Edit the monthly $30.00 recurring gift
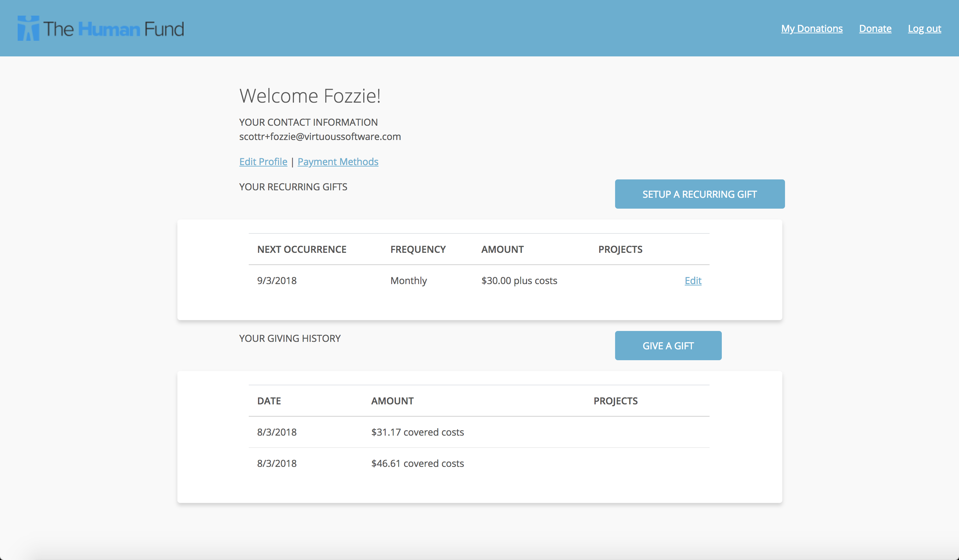Screen dimensions: 959x560 click(x=693, y=281)
